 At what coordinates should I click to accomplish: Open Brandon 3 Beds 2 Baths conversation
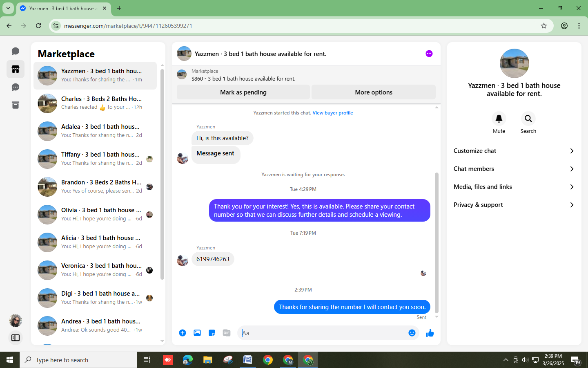point(95,187)
